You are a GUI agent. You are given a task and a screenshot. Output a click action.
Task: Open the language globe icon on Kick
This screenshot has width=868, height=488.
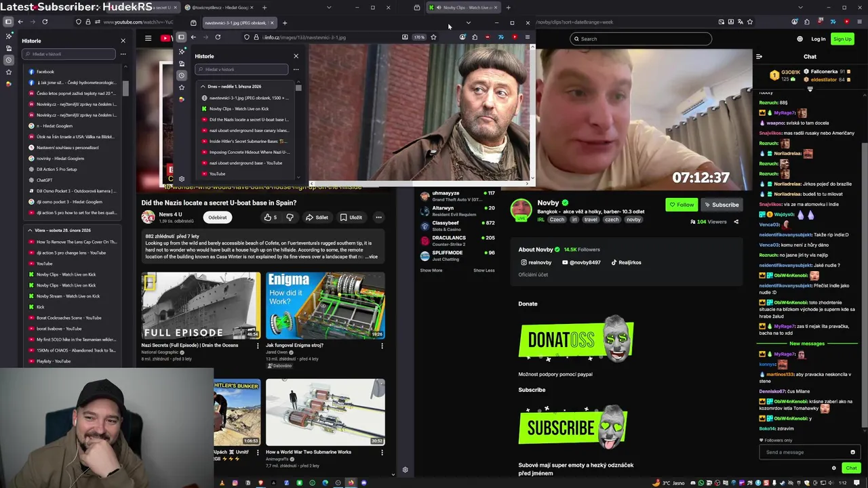[x=800, y=39]
